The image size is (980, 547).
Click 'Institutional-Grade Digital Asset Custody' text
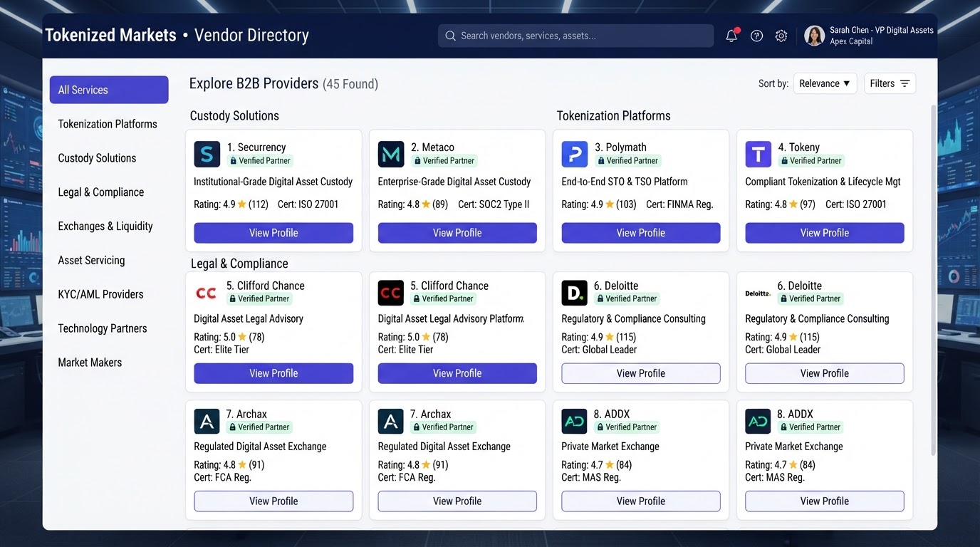pyautogui.click(x=273, y=182)
